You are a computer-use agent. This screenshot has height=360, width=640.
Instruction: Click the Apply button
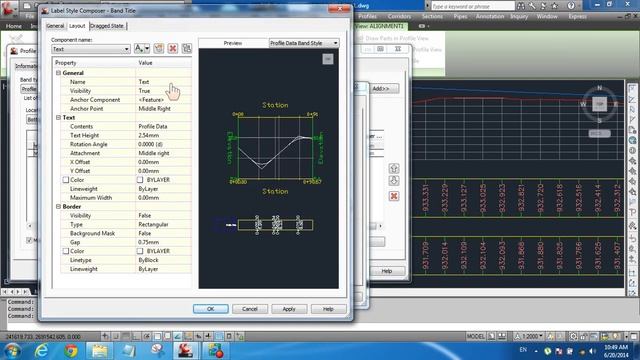tap(289, 309)
